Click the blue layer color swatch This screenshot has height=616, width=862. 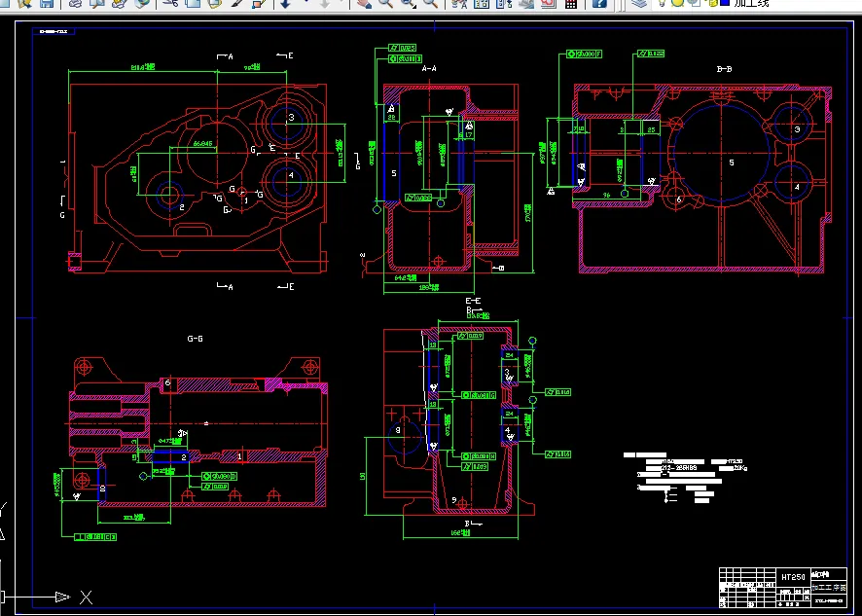(725, 3)
